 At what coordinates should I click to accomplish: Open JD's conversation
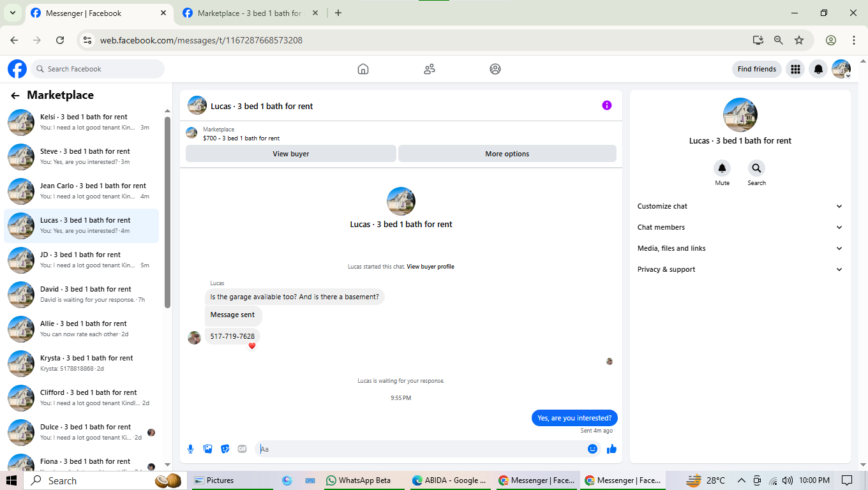point(82,260)
